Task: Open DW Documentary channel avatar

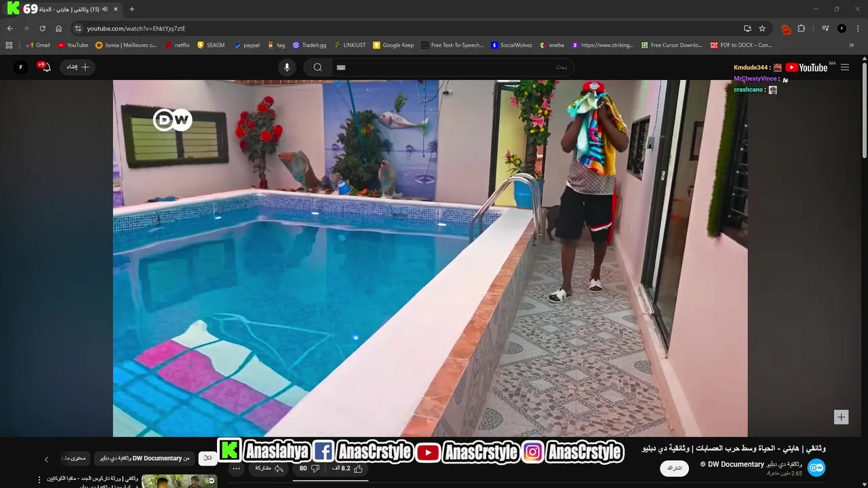Action: tap(816, 467)
